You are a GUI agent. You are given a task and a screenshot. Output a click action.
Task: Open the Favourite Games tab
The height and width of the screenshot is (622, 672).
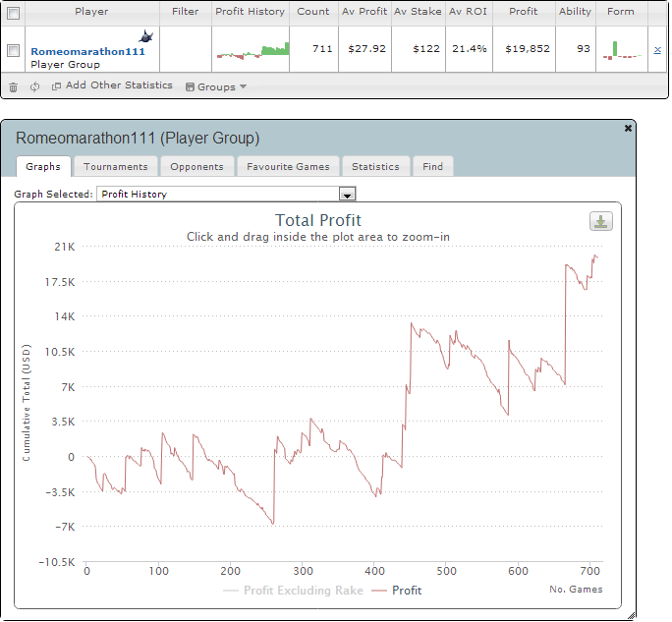coord(288,166)
